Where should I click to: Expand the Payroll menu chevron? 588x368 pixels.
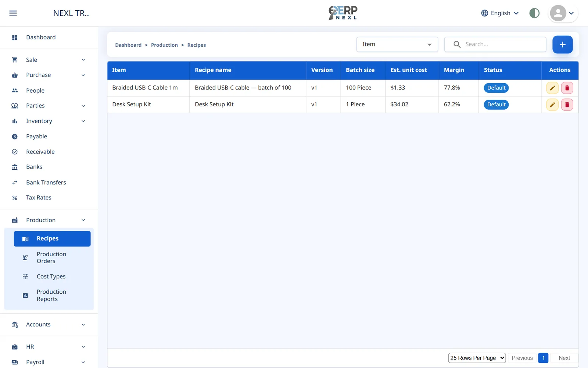83,362
